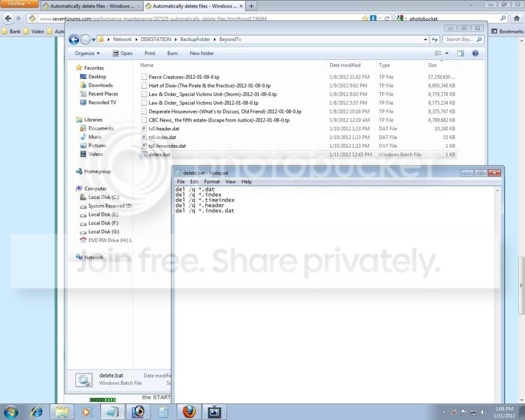Screen dimensions: 525x420
Task: Select Local Disk (C:) in the sidebar
Action: pyautogui.click(x=99, y=197)
